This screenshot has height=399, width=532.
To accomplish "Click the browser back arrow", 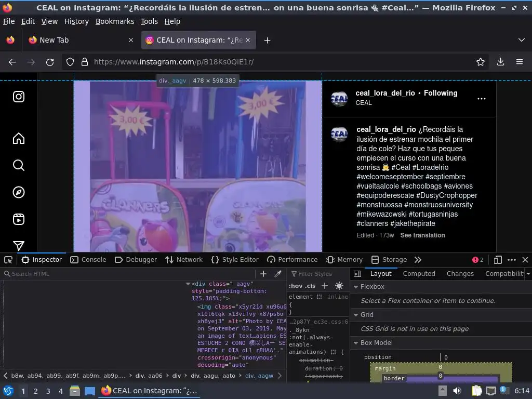I will [12, 62].
